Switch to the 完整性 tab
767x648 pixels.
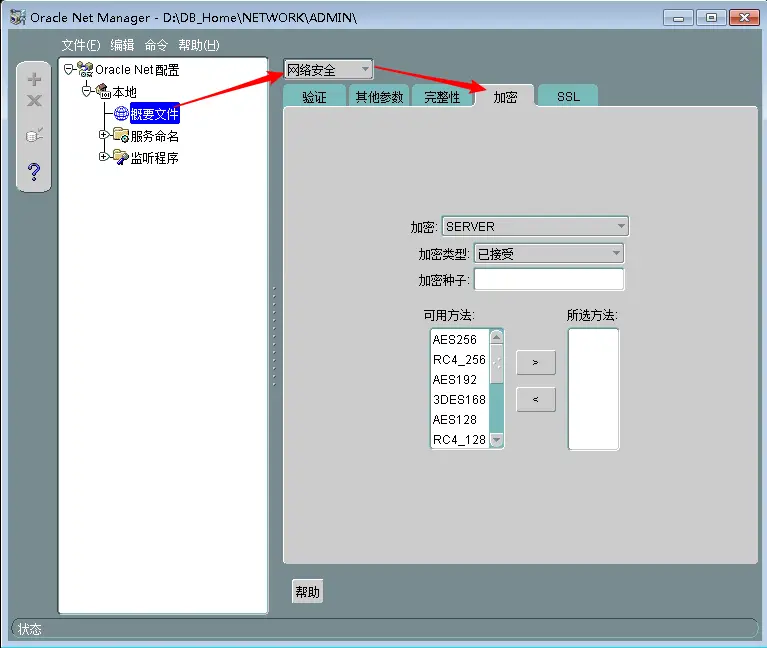pos(443,96)
